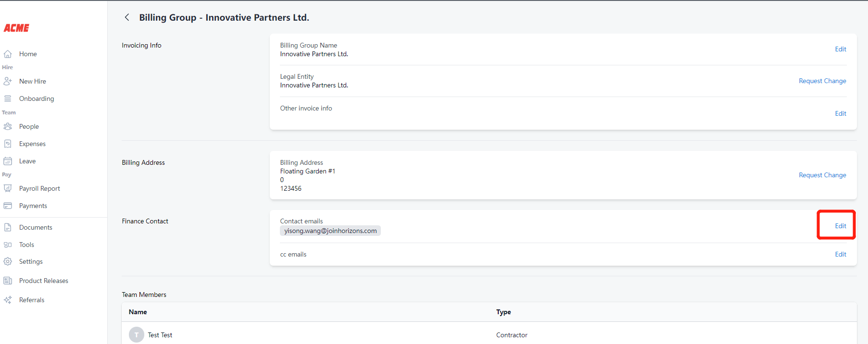Click the New Hire person-plus icon
The width and height of the screenshot is (868, 344).
tap(8, 81)
